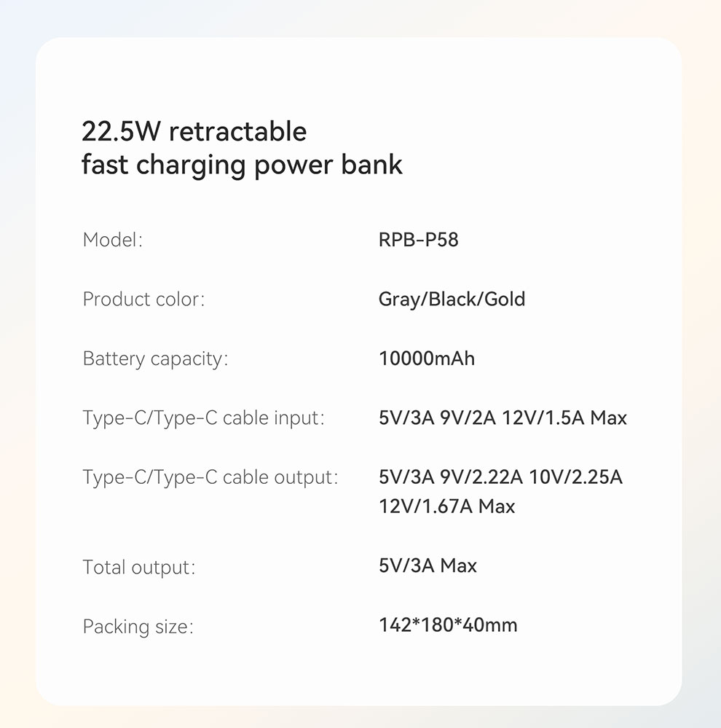Click the 10000mAh capacity value
This screenshot has width=721, height=728.
427,359
